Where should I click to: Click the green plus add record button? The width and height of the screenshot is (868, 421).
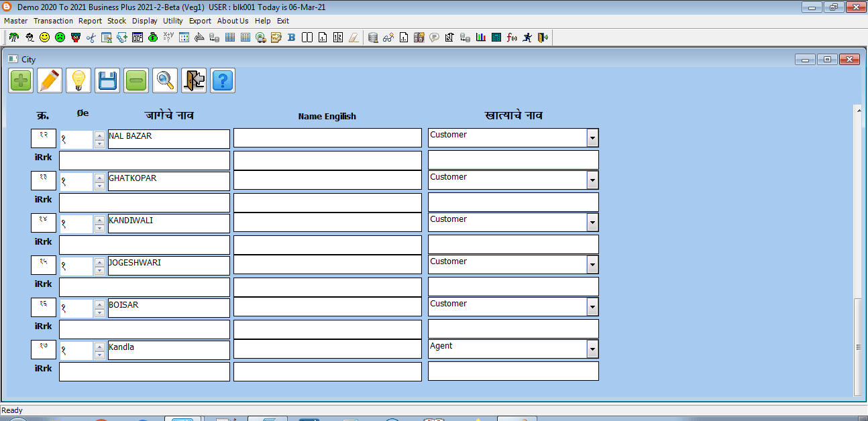pos(21,81)
